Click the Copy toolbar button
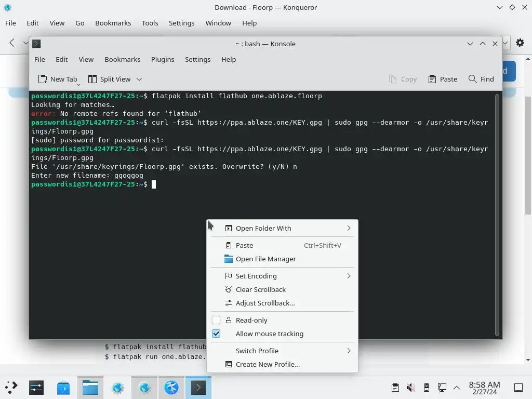The width and height of the screenshot is (532, 399). (403, 79)
